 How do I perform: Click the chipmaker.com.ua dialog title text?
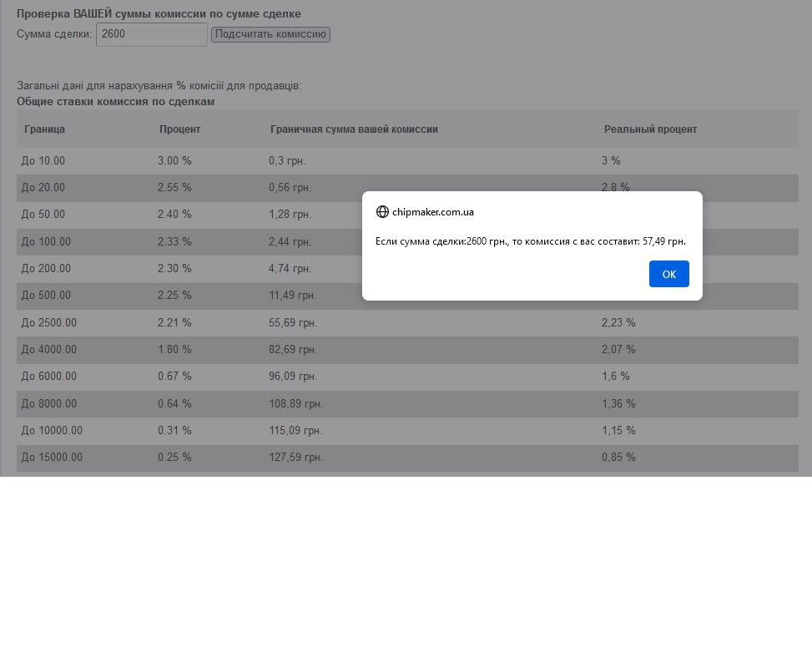coord(432,212)
